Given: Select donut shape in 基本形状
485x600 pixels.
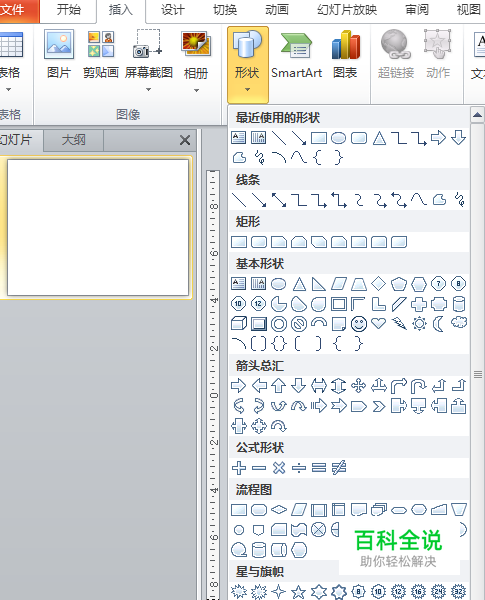Looking at the screenshot, I should click(x=279, y=324).
